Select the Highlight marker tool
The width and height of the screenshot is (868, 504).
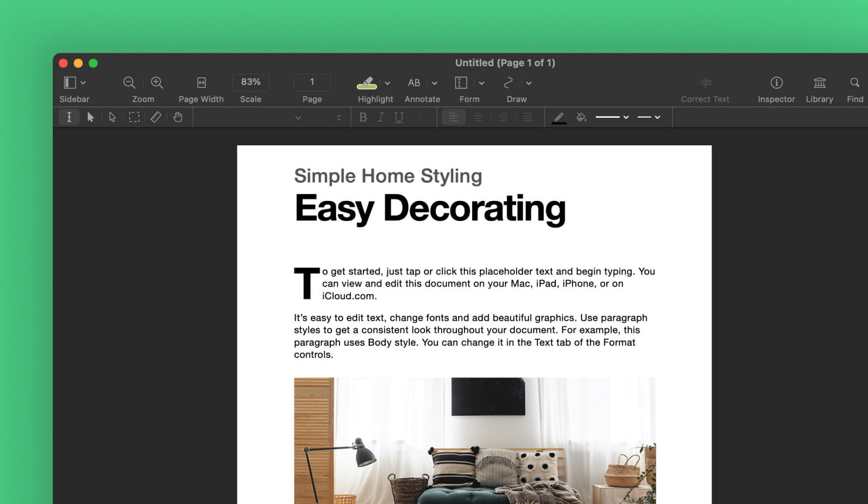(367, 83)
